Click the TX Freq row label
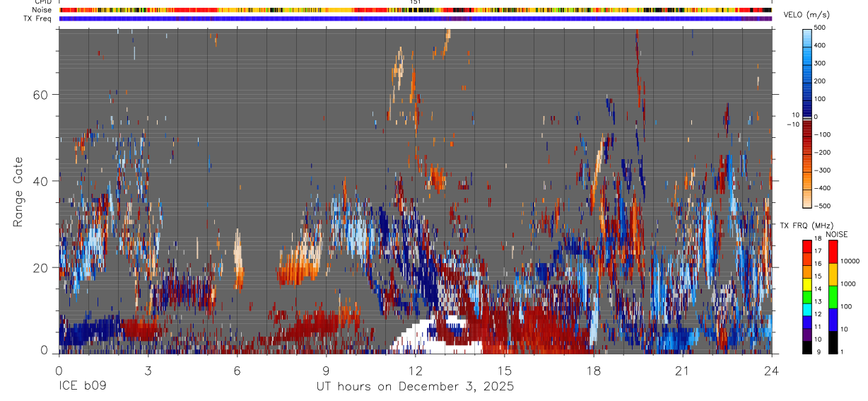Viewport: 868px width, 401px height. 38,18
